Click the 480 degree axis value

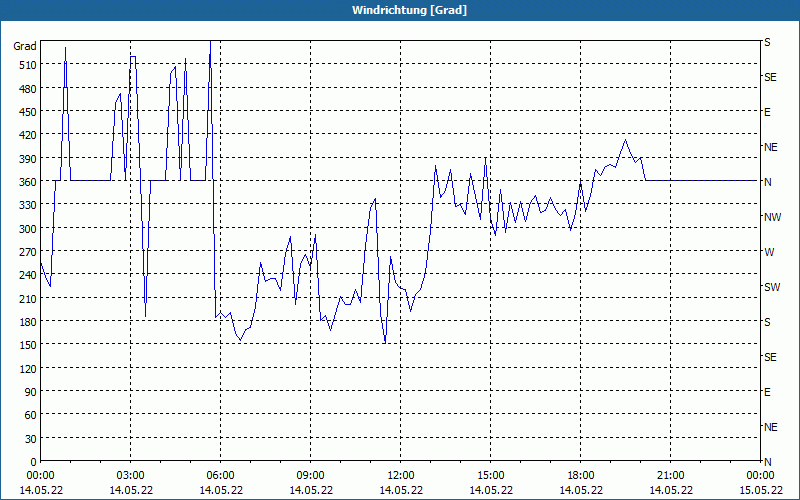(28, 89)
